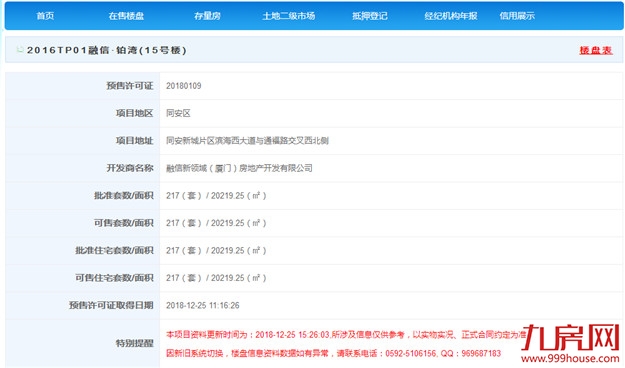Click the 开发商名称 row label

[x=130, y=168]
